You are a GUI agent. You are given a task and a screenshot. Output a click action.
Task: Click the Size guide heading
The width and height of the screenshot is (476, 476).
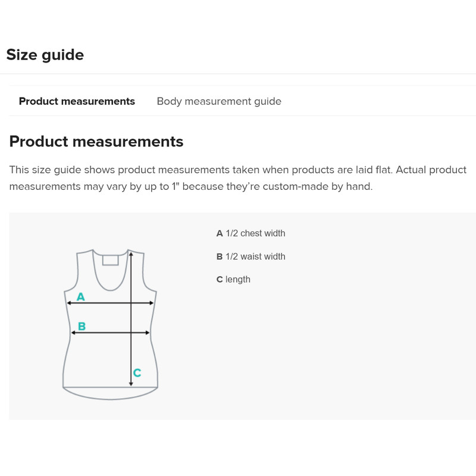45,54
